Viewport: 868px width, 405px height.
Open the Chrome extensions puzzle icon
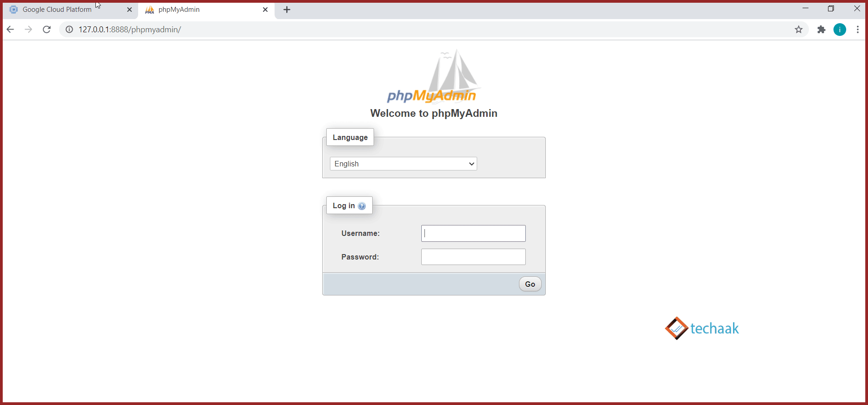(x=821, y=30)
